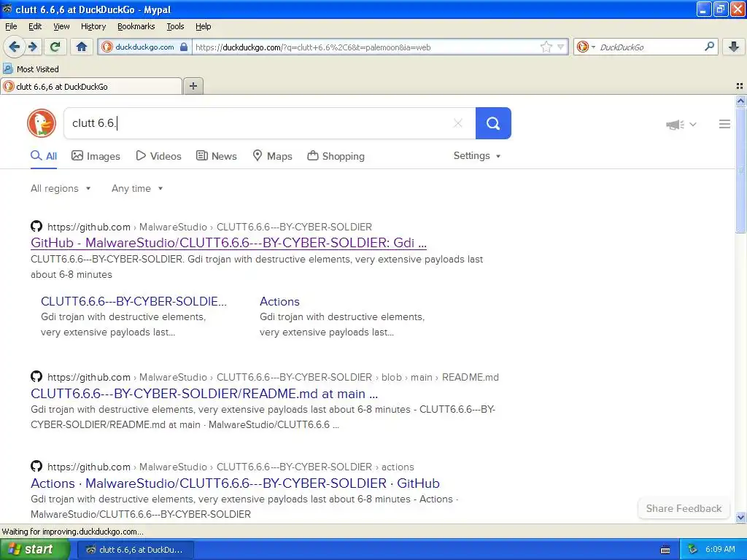Click the scrollbar down arrow
Screen dimensions: 747x560
coord(740,517)
